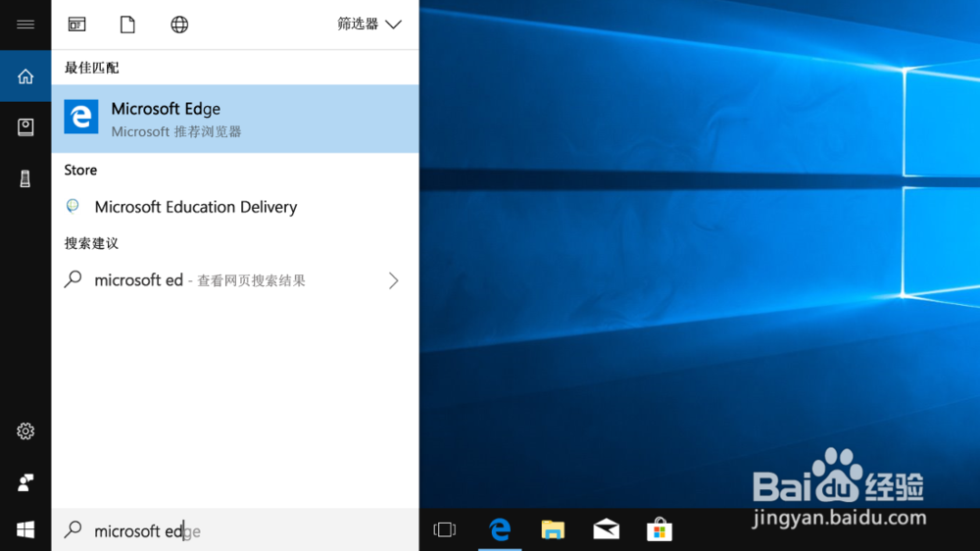Click the device tower icon in sidebar
980x551 pixels.
pyautogui.click(x=25, y=178)
